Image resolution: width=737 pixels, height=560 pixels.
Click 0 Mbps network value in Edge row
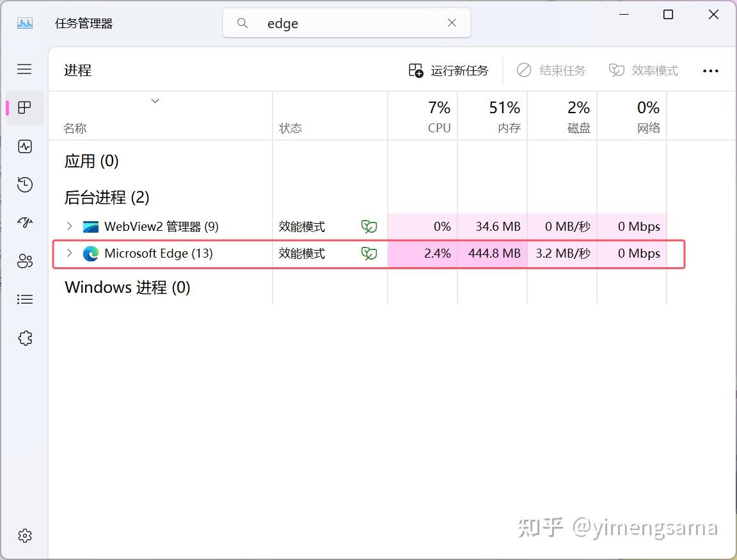pyautogui.click(x=638, y=253)
